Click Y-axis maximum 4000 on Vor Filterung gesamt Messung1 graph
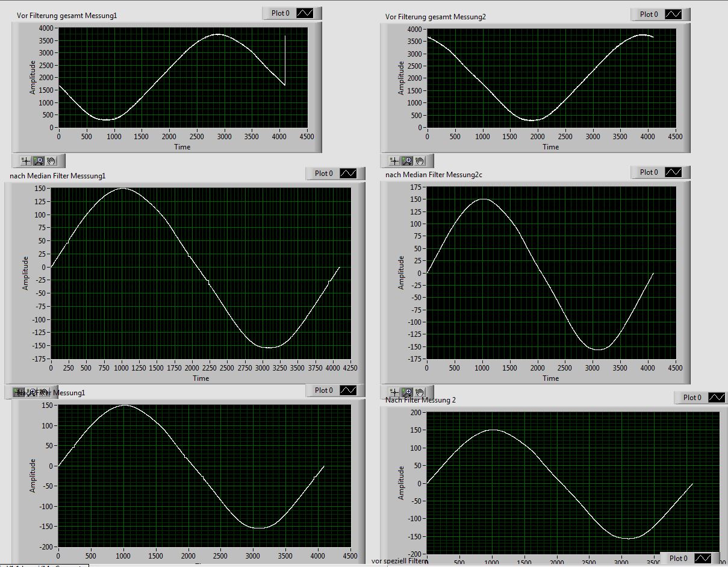The image size is (728, 567). click(x=46, y=28)
